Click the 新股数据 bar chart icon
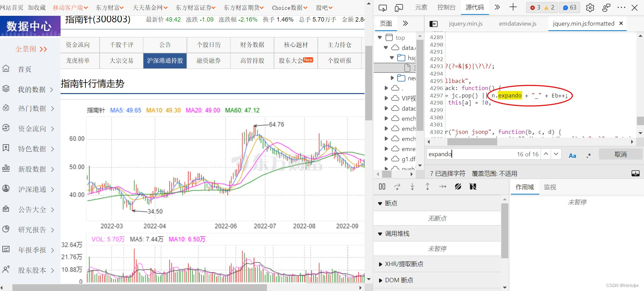 tap(6, 168)
